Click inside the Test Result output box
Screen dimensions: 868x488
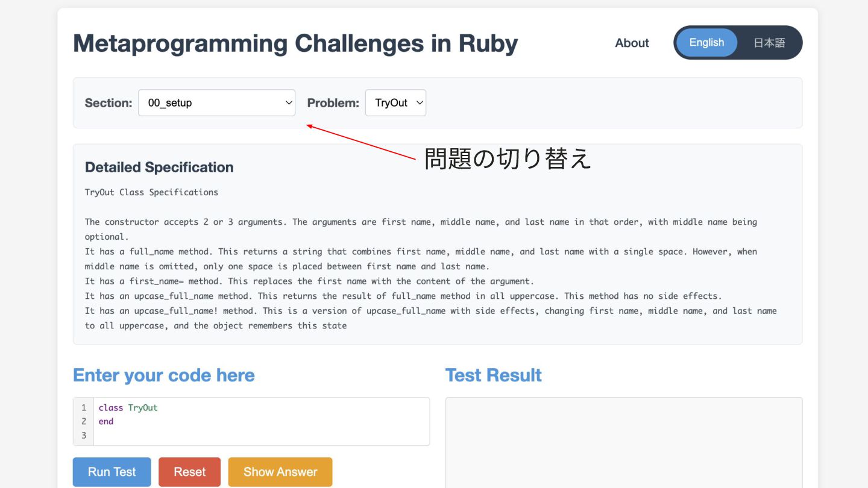point(623,443)
